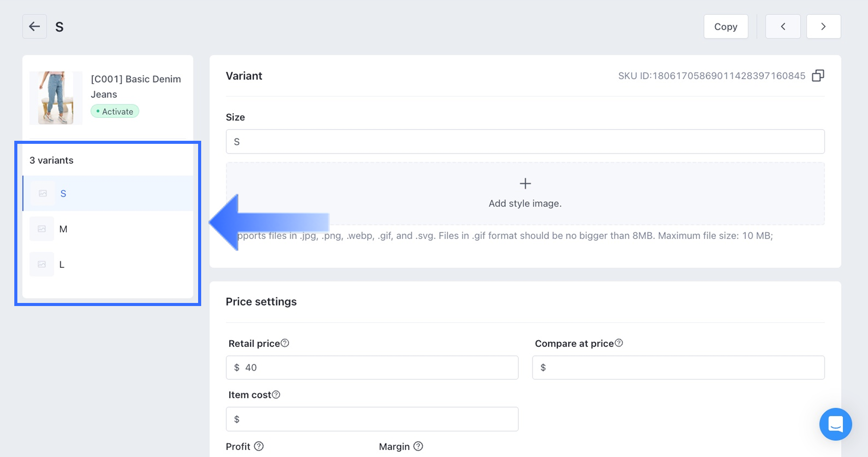This screenshot has height=457, width=868.
Task: Select the S variant in the list
Action: click(x=63, y=194)
